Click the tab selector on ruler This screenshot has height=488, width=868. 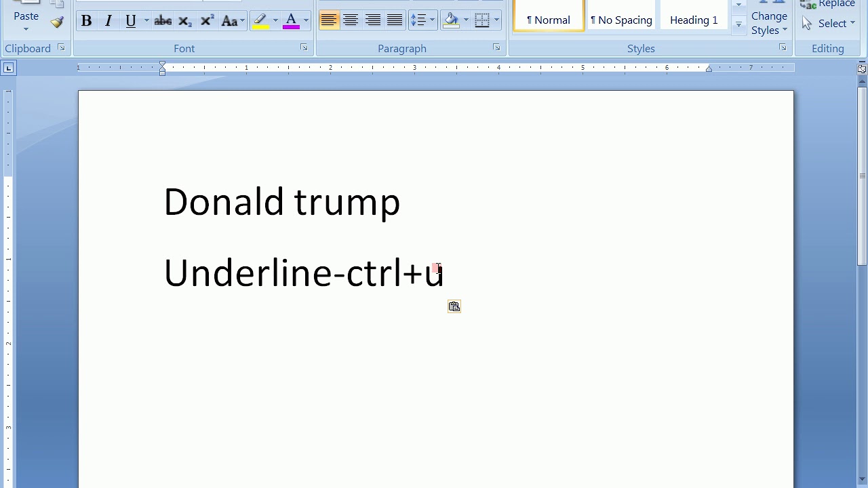pos(8,68)
